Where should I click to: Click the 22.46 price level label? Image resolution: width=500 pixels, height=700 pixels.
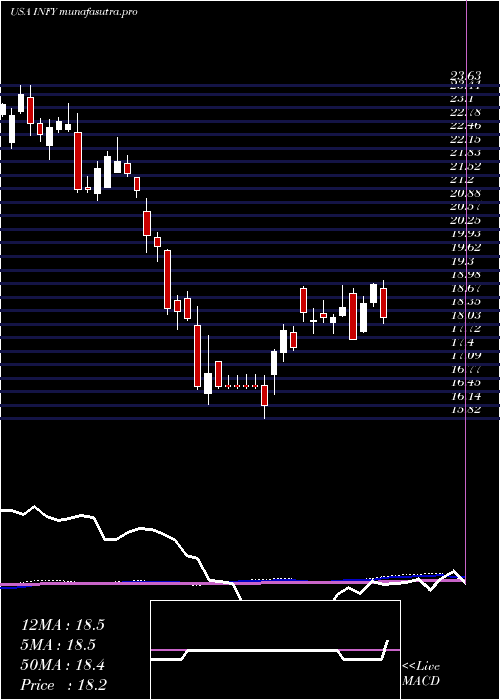coord(467,126)
